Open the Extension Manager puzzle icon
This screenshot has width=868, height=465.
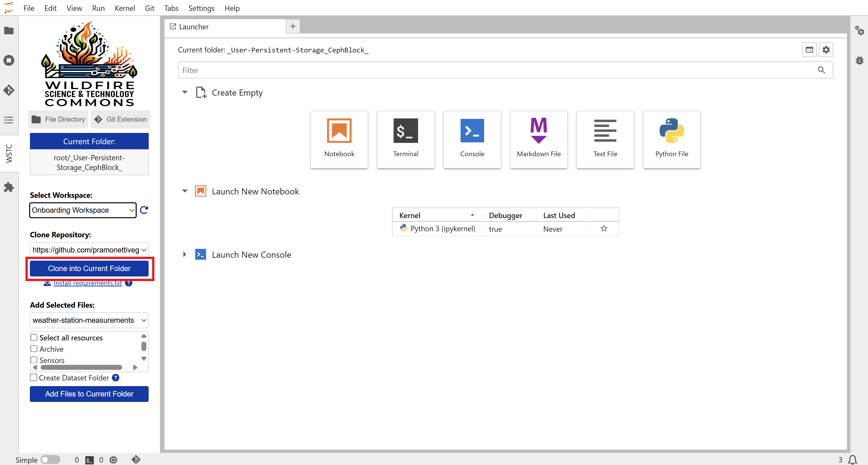tap(9, 187)
